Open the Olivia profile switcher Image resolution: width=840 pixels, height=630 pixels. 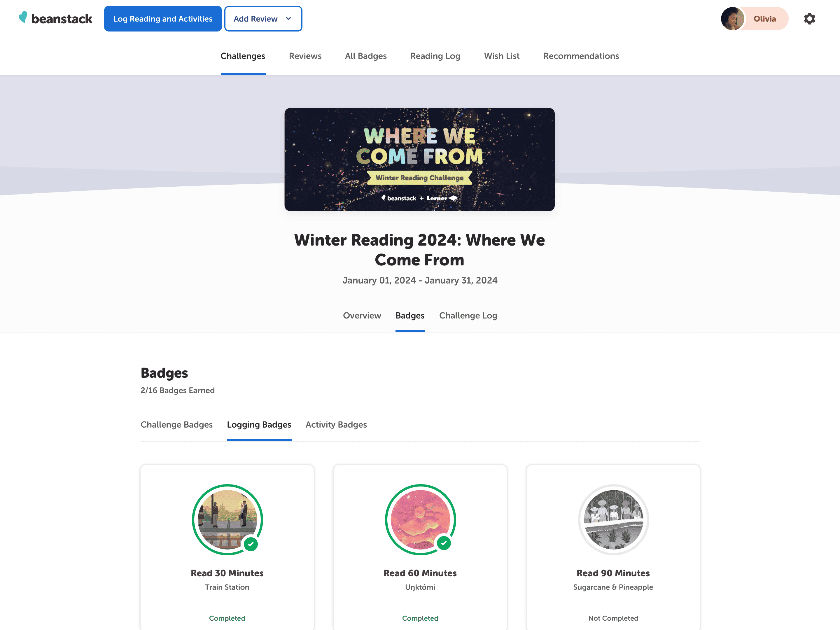(764, 19)
